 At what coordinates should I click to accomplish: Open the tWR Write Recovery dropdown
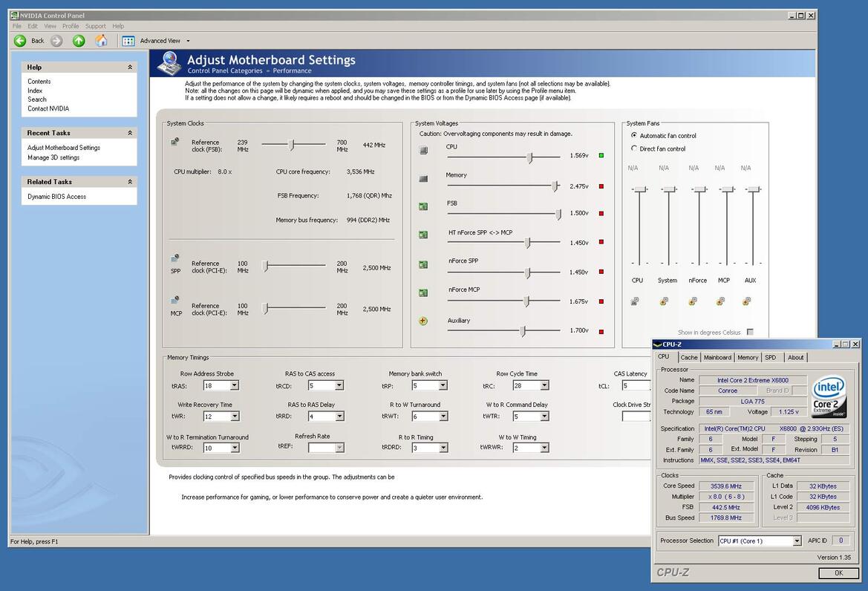tap(235, 416)
